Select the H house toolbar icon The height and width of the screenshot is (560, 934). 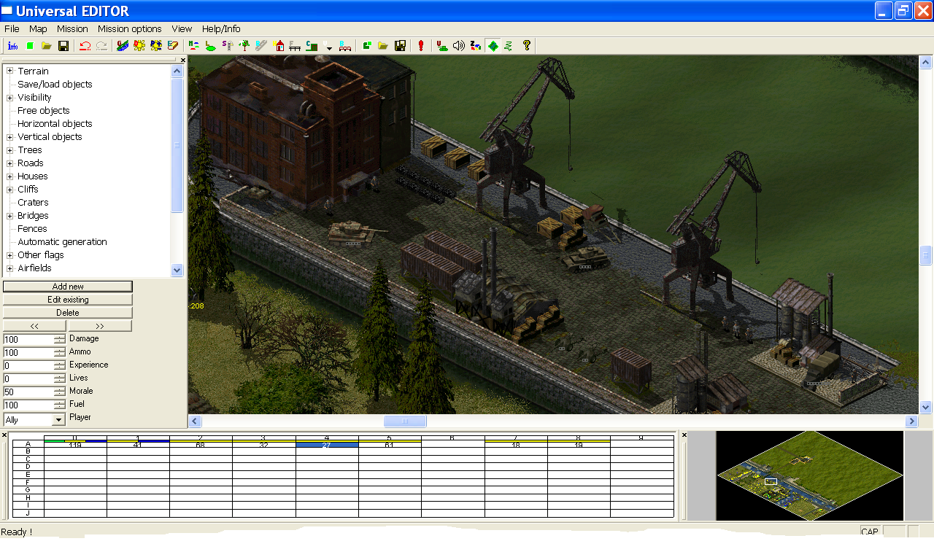[x=278, y=46]
